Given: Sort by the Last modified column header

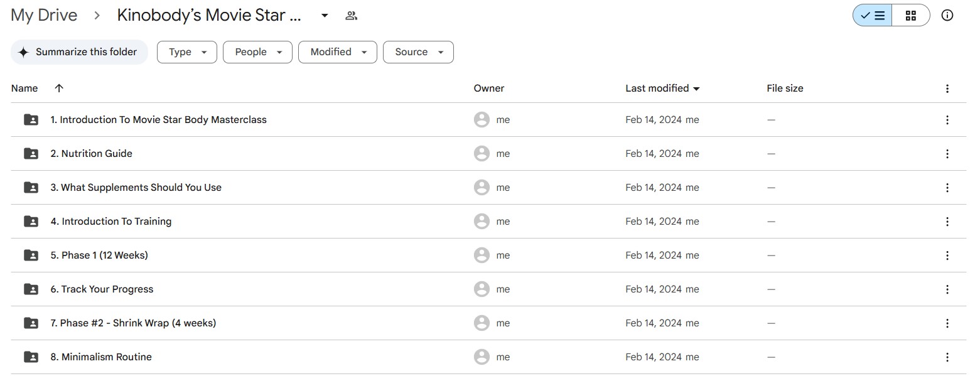Looking at the screenshot, I should click(657, 89).
